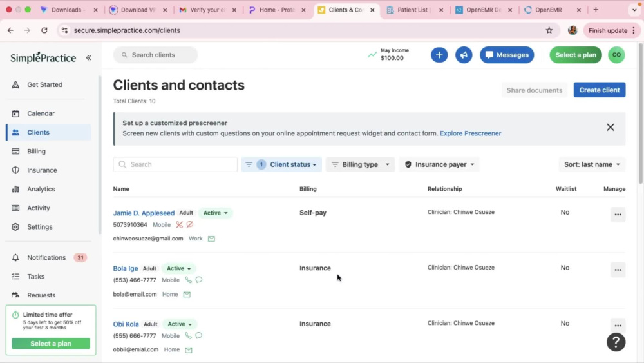Click Share documents button
644x363 pixels.
(534, 90)
